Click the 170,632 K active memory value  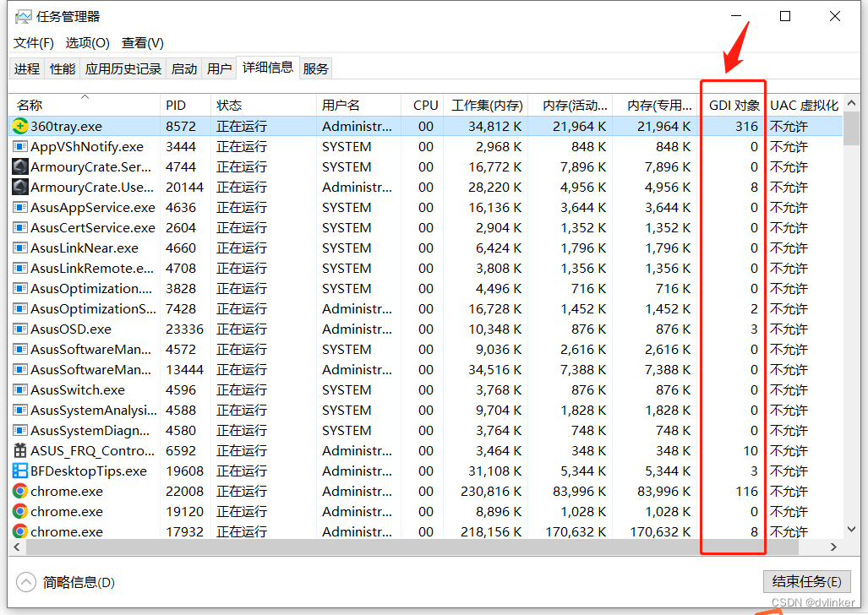tap(576, 532)
